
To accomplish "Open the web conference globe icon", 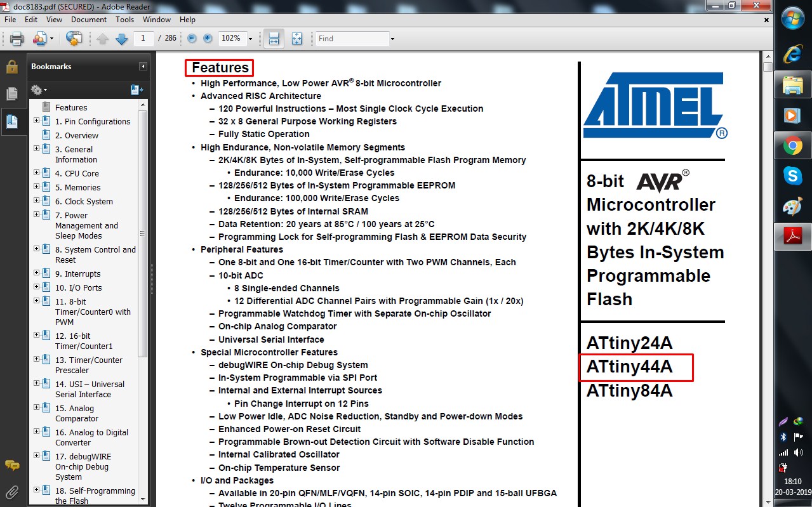I will pyautogui.click(x=74, y=39).
